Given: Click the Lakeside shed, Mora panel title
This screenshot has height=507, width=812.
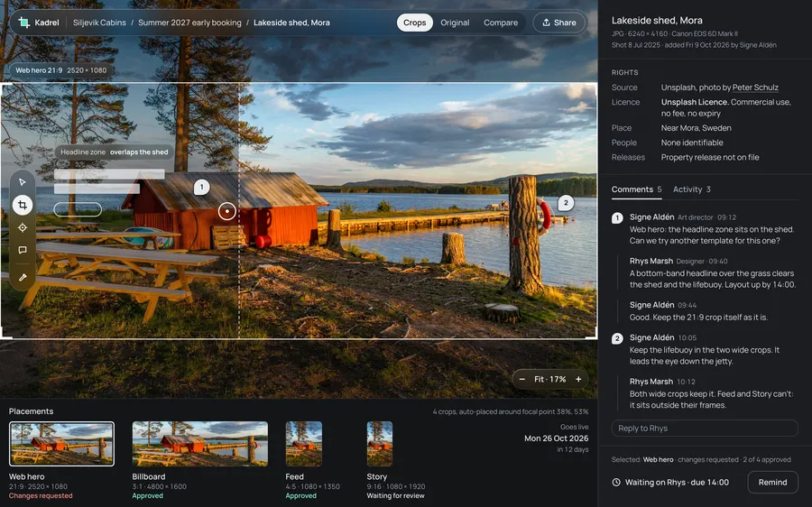Looking at the screenshot, I should [657, 20].
